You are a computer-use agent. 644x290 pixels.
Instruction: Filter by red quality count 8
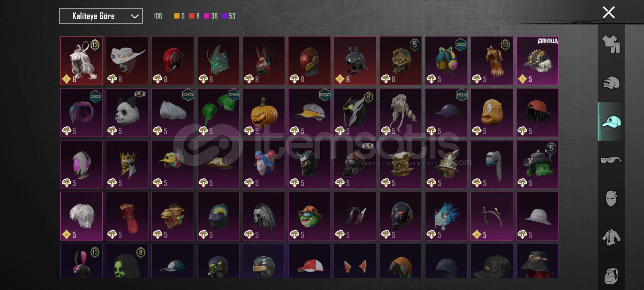click(x=194, y=16)
